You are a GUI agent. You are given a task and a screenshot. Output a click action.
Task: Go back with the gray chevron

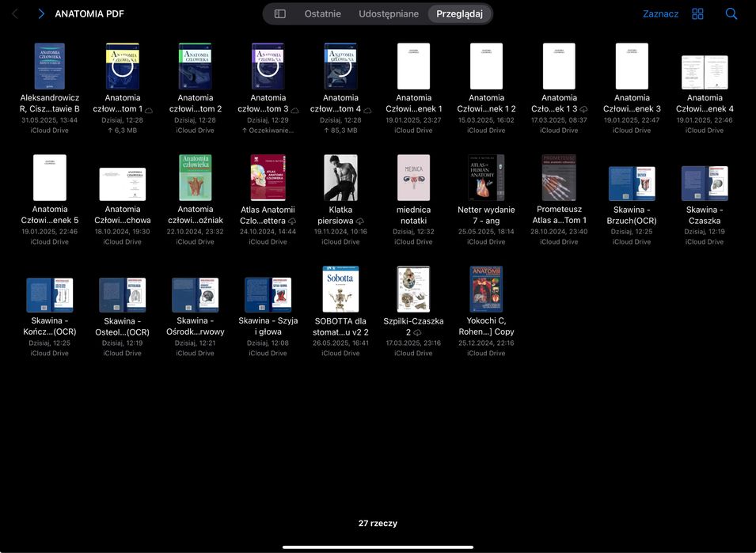[x=15, y=14]
